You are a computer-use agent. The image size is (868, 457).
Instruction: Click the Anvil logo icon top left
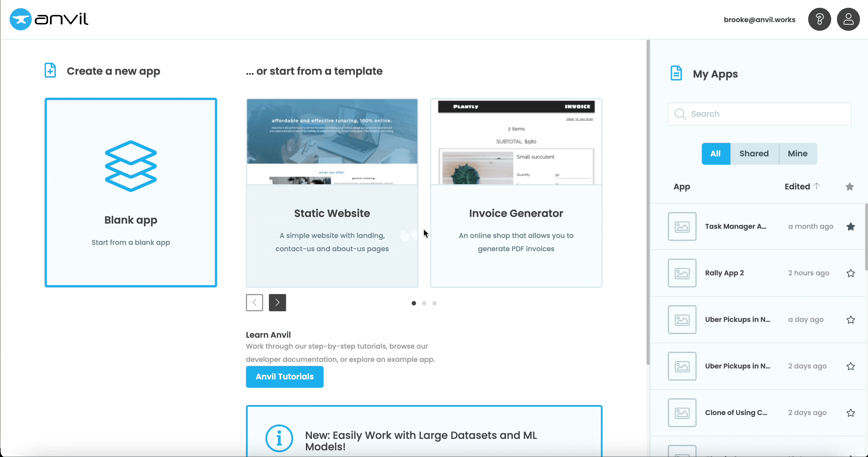coord(21,20)
